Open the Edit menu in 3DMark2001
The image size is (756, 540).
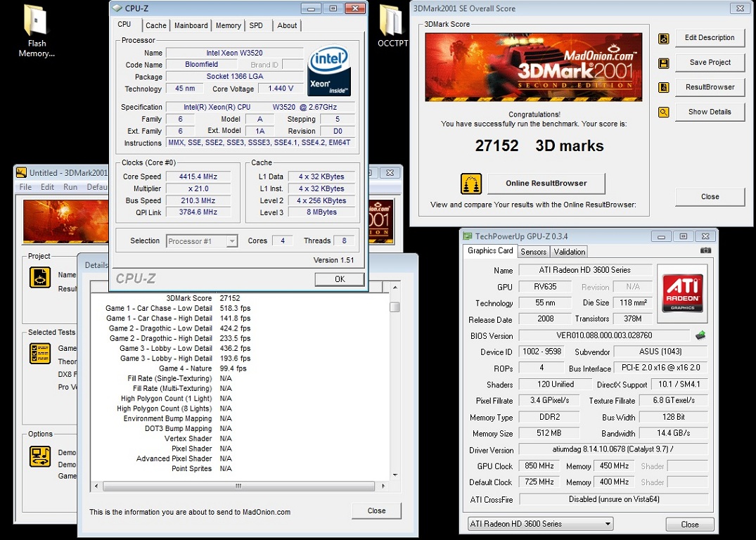click(x=47, y=187)
